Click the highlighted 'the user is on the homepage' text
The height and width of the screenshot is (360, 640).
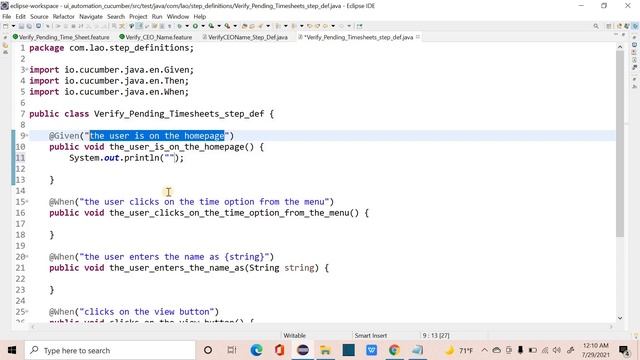(157, 136)
